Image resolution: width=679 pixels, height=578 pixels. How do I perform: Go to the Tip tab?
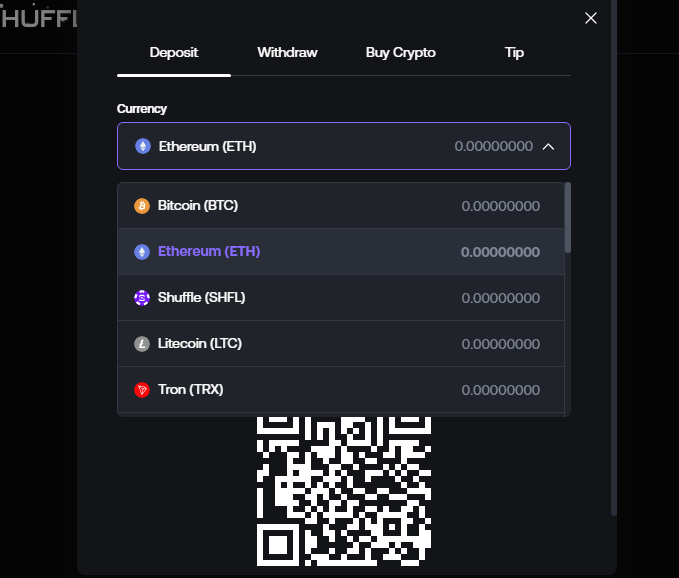coord(514,53)
